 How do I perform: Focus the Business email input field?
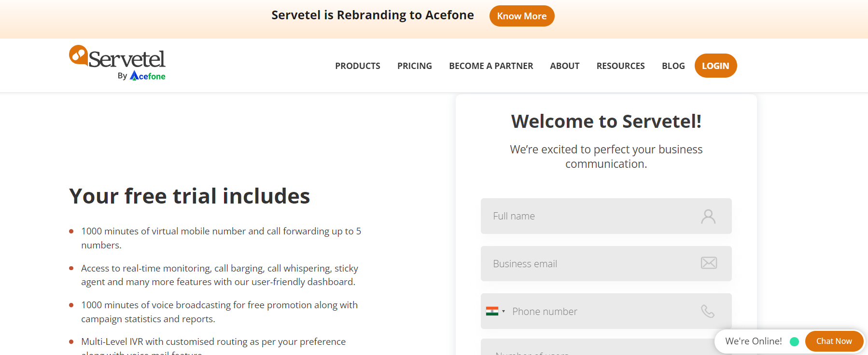[606, 263]
